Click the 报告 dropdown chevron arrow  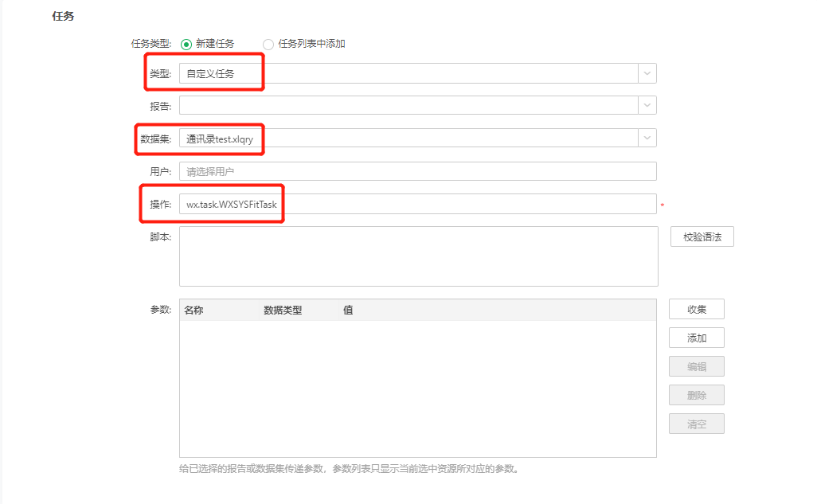[x=649, y=104]
